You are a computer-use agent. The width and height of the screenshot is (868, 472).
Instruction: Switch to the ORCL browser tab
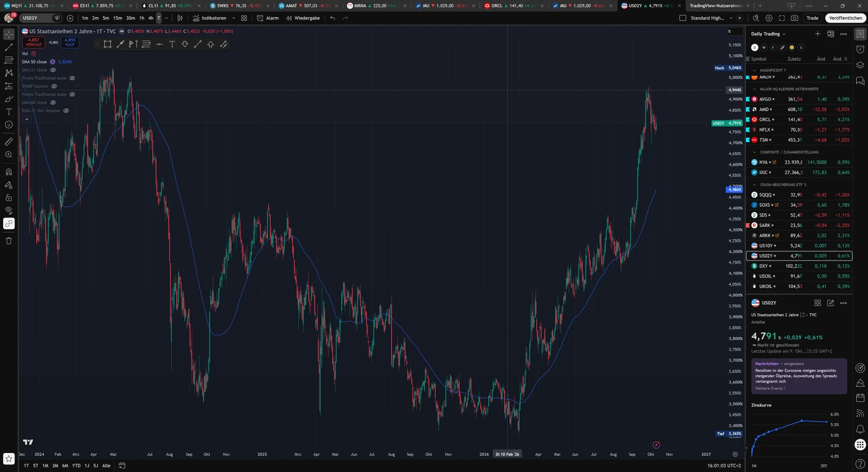(x=513, y=6)
